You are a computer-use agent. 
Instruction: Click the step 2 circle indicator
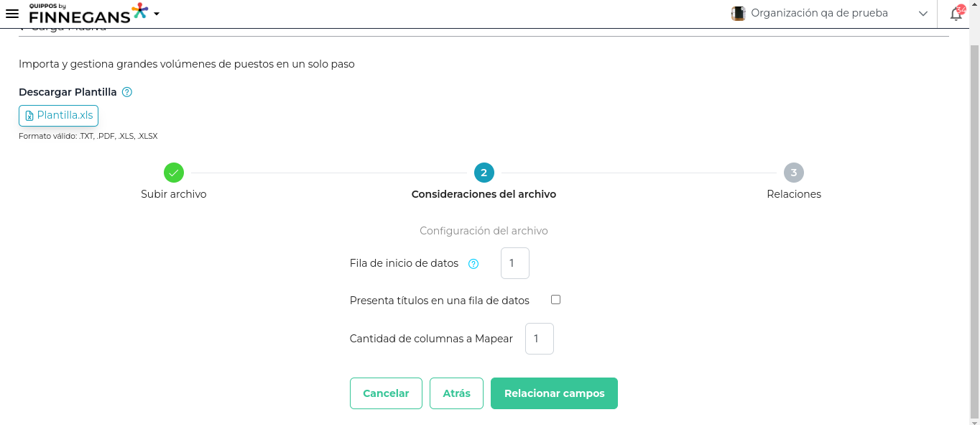click(x=484, y=173)
